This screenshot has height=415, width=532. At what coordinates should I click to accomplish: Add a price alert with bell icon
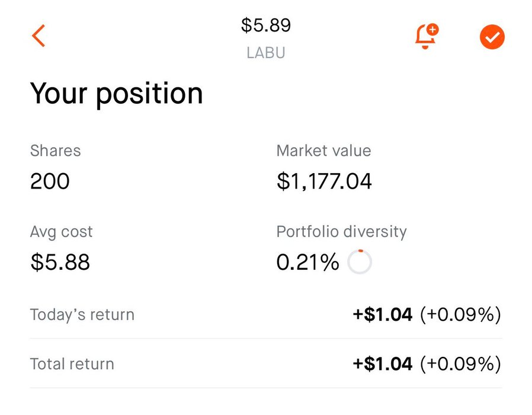(x=427, y=36)
